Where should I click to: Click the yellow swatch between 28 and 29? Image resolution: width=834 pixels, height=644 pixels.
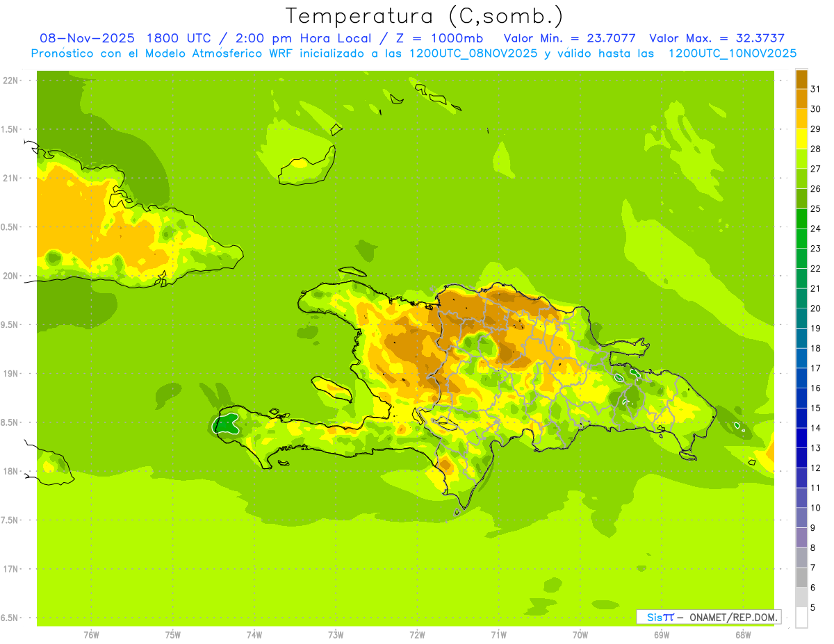point(801,139)
